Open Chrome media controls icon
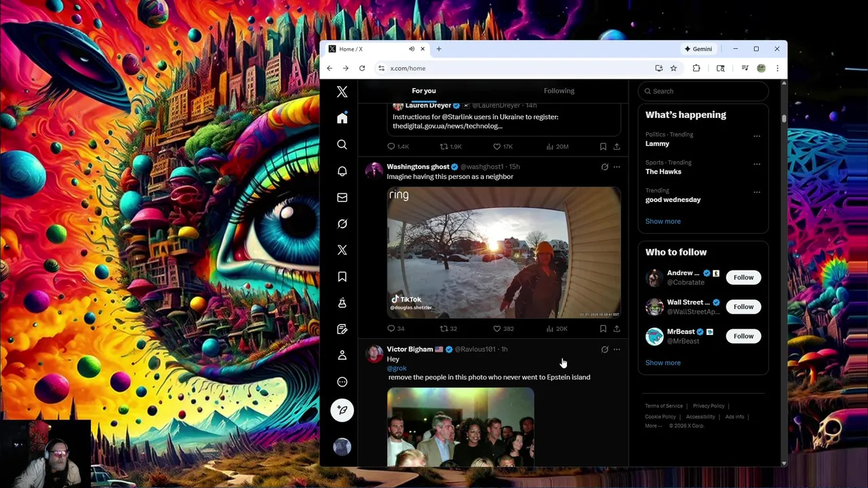The image size is (868, 488). 745,68
